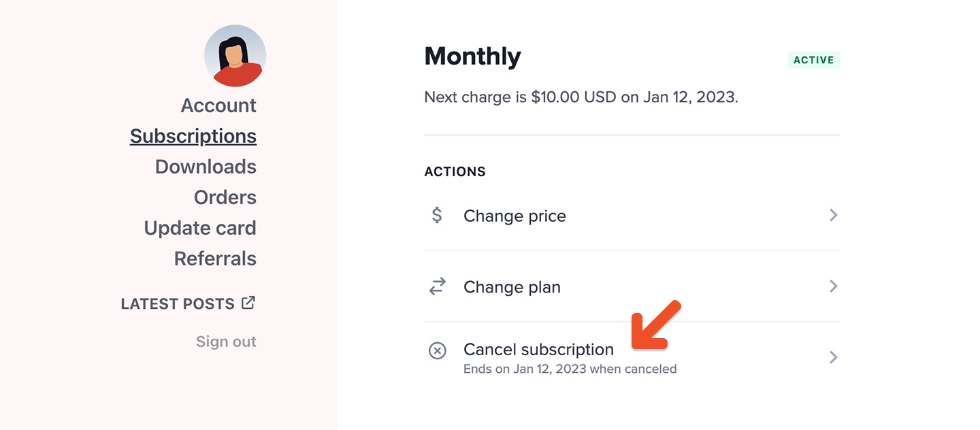The image size is (980, 430).
Task: Click the circled X cancel icon
Action: point(437,350)
